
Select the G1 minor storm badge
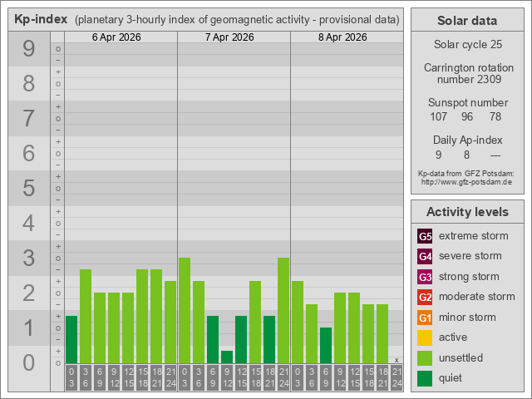click(425, 318)
